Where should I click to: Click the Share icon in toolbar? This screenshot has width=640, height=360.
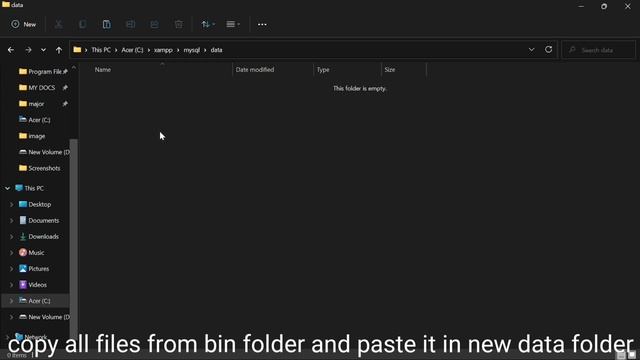[x=155, y=24]
